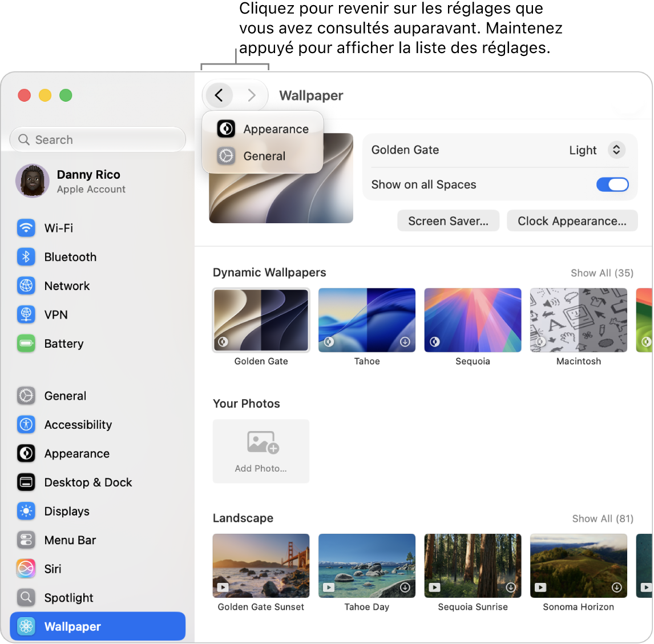Image resolution: width=654 pixels, height=644 pixels.
Task: Open the Menu Bar icon
Action: pyautogui.click(x=26, y=540)
